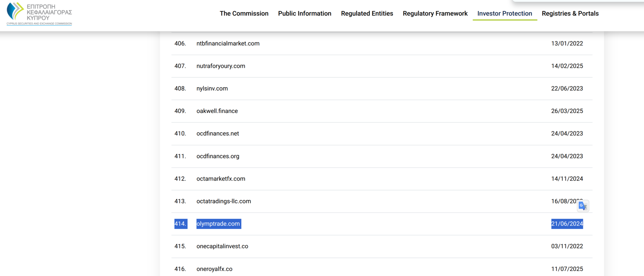Viewport: 644px width, 276px height.
Task: Select the Investor Protection menu item
Action: pyautogui.click(x=504, y=14)
